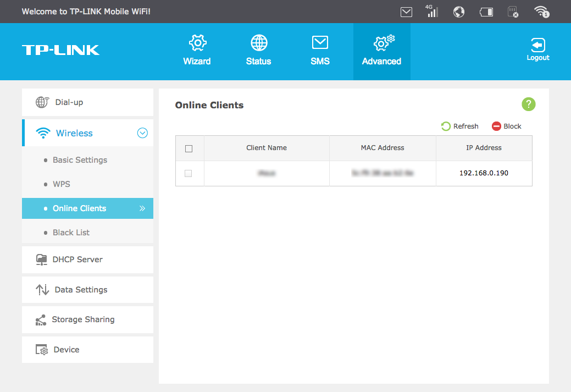Switch to the Status tab

tap(258, 51)
